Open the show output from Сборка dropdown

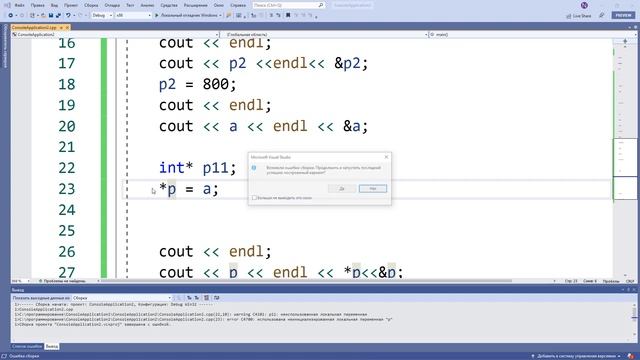click(121, 298)
